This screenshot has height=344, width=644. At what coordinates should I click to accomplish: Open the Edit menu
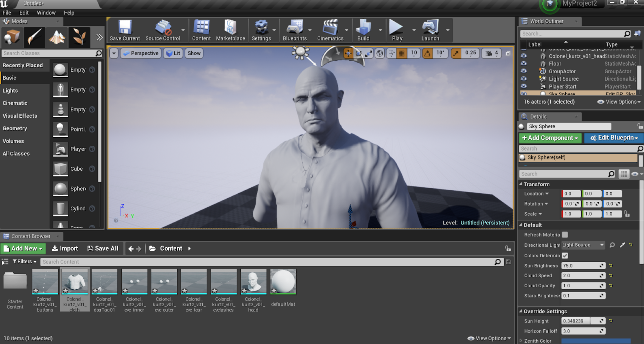24,13
